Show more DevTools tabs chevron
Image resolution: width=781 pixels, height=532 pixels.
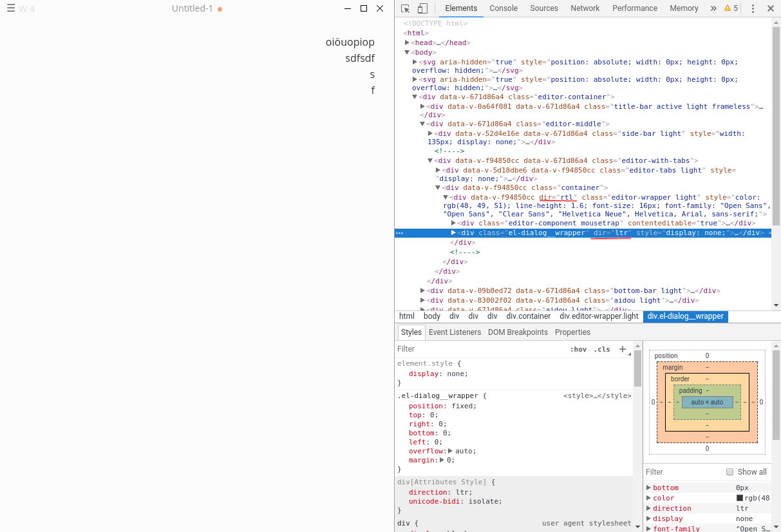713,8
